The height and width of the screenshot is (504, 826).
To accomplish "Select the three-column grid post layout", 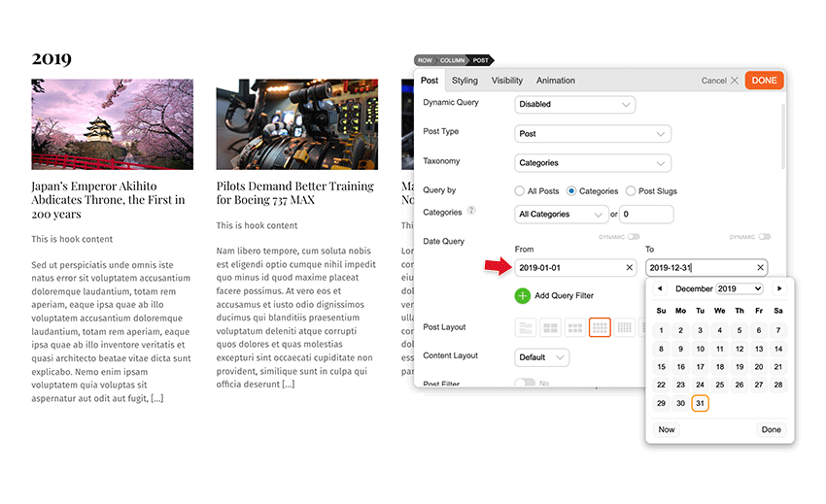I will click(575, 327).
